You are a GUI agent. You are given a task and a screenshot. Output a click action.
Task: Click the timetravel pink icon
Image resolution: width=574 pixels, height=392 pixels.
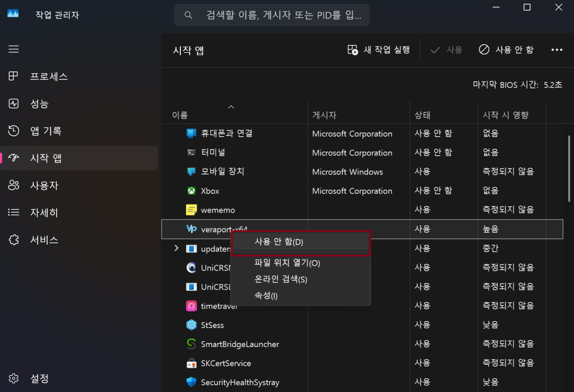tap(191, 306)
